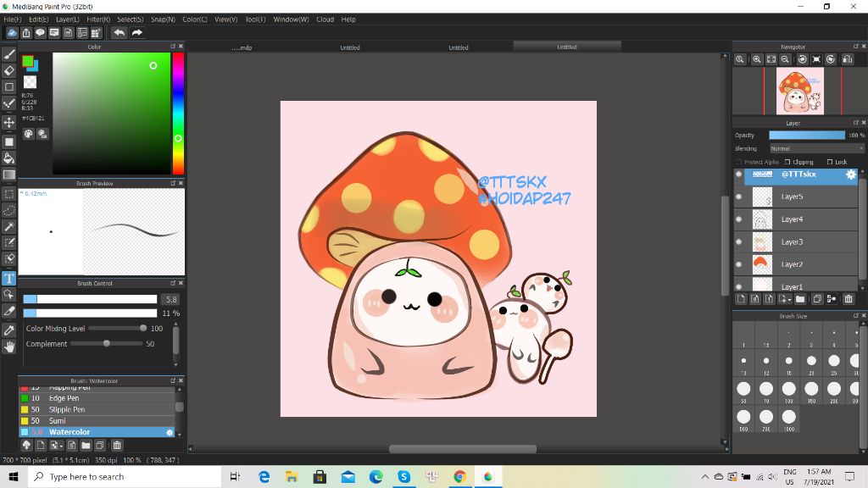Click the cloud save icon in toolbar

[12, 33]
